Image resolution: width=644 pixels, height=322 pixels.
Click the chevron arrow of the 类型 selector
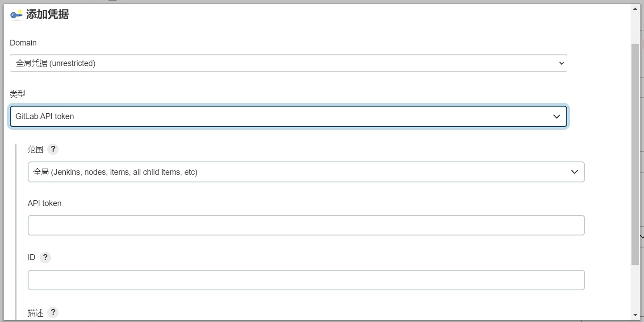pyautogui.click(x=556, y=116)
